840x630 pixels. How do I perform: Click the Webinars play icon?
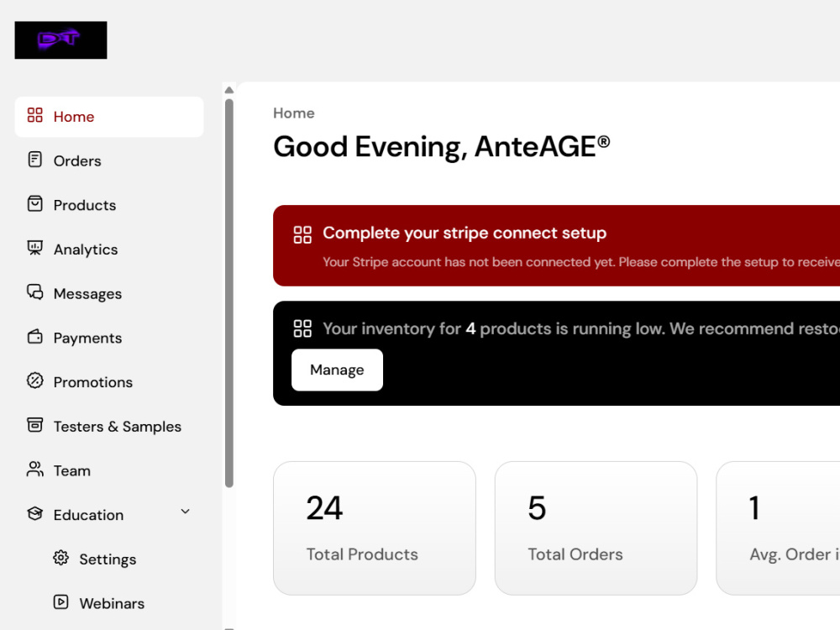click(61, 602)
